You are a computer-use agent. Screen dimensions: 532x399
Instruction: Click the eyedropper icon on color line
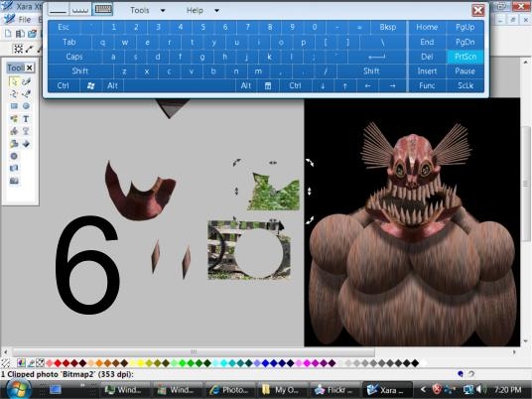(31, 363)
